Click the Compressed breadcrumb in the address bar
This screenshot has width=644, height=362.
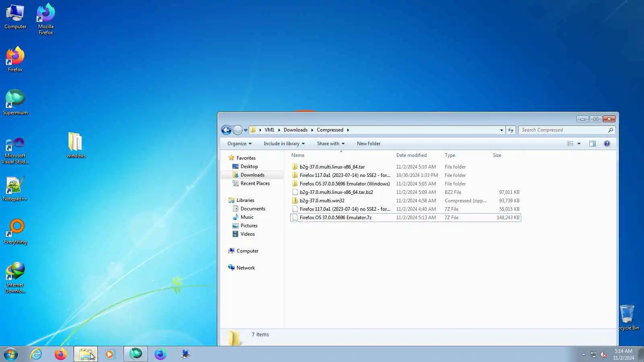click(330, 130)
